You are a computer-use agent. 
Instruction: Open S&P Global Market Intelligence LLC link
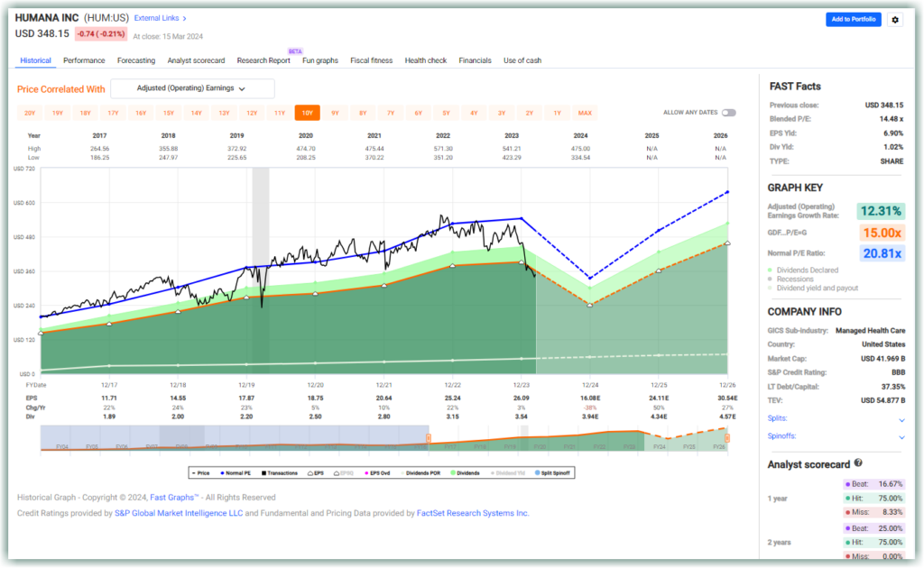179,513
